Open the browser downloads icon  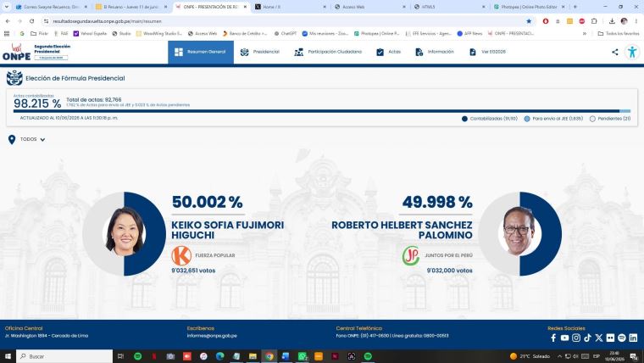pos(612,21)
